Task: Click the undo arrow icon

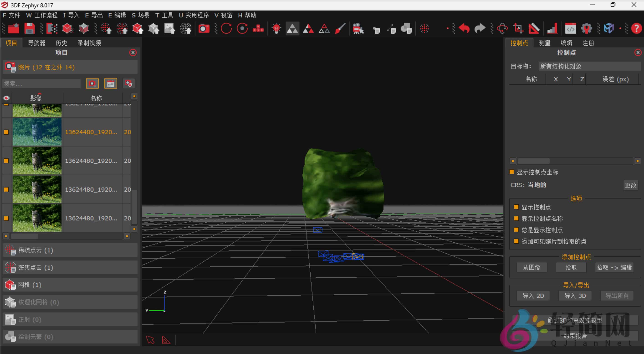Action: click(464, 28)
